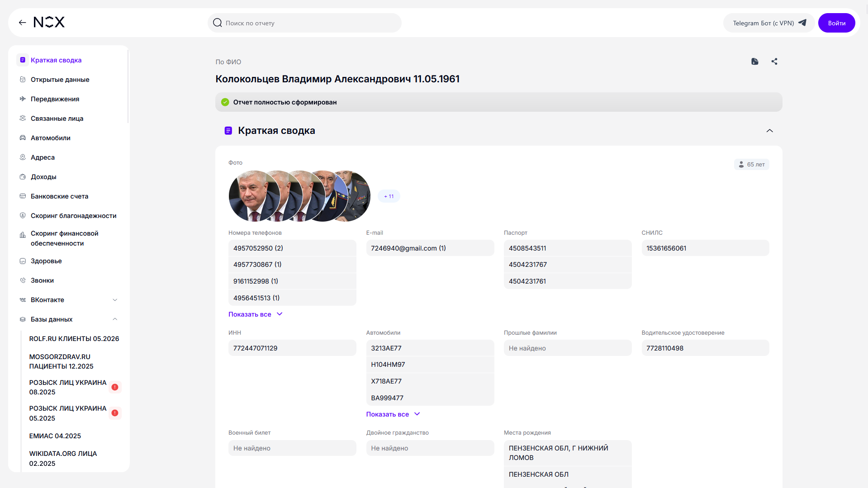Select phone number 4957052950
868x488 pixels.
[292, 248]
